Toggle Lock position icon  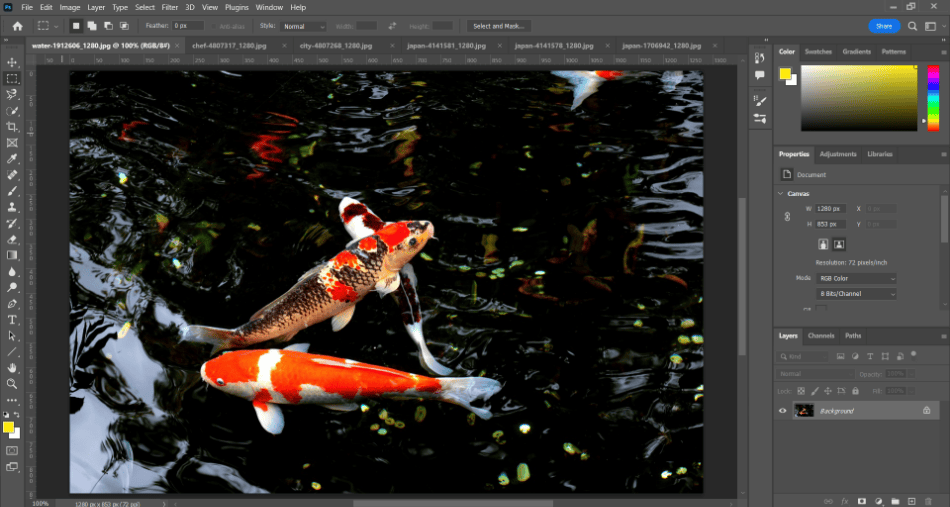[x=828, y=391]
